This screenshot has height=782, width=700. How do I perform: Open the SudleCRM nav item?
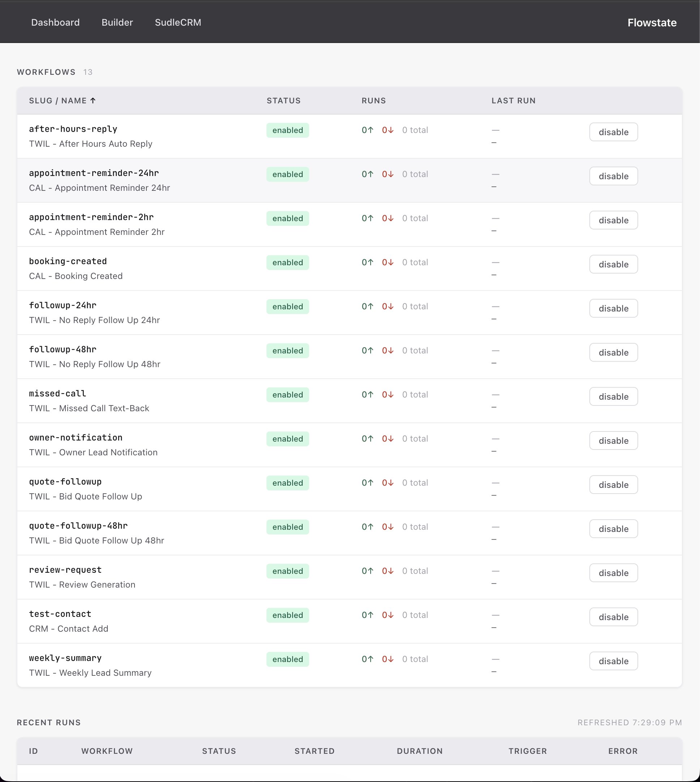[x=178, y=22]
